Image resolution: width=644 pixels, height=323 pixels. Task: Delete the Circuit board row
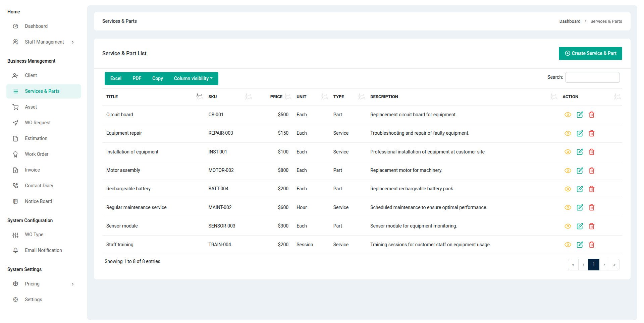(x=592, y=115)
